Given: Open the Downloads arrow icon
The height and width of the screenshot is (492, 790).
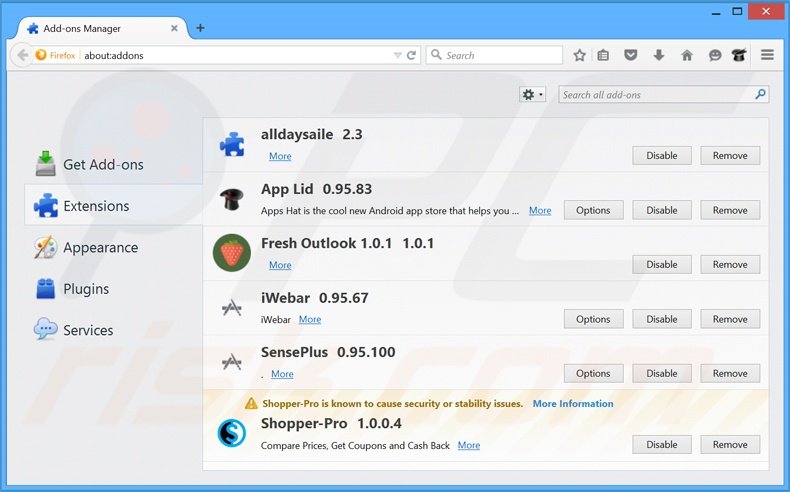Looking at the screenshot, I should tap(659, 55).
